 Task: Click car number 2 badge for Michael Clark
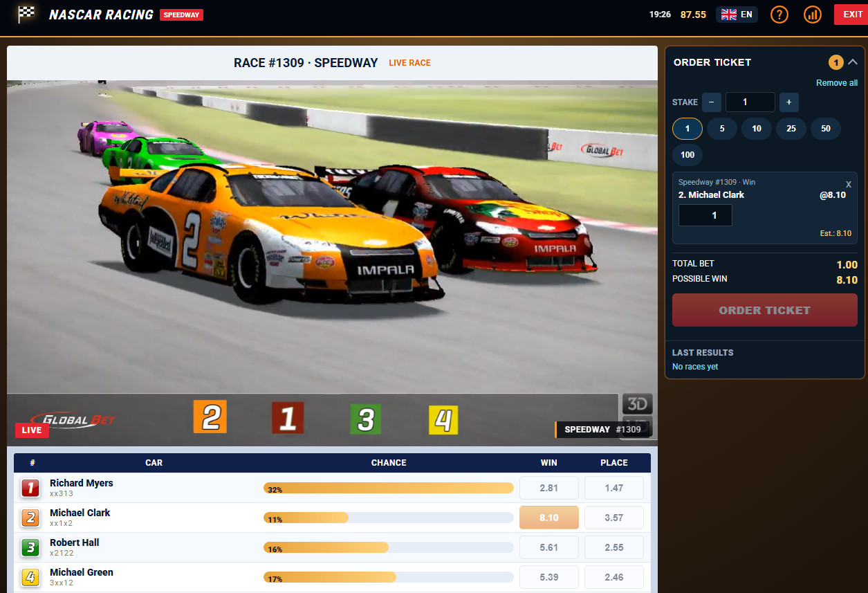tap(30, 518)
